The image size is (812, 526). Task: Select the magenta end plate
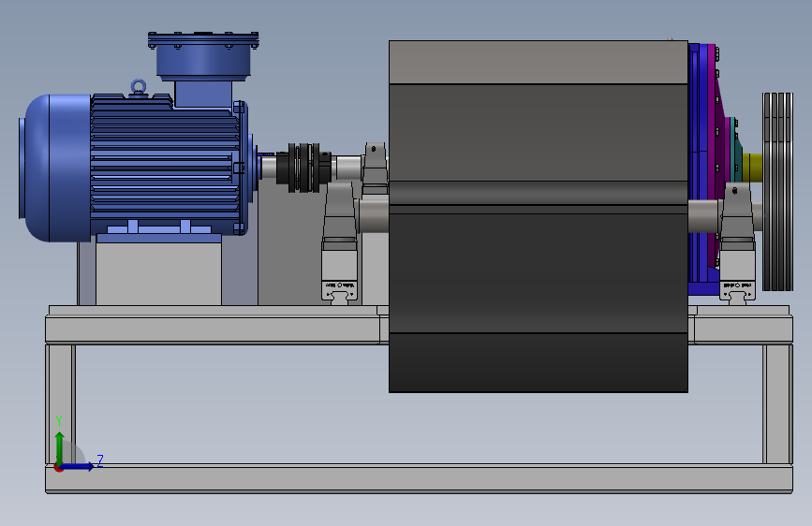(x=717, y=155)
